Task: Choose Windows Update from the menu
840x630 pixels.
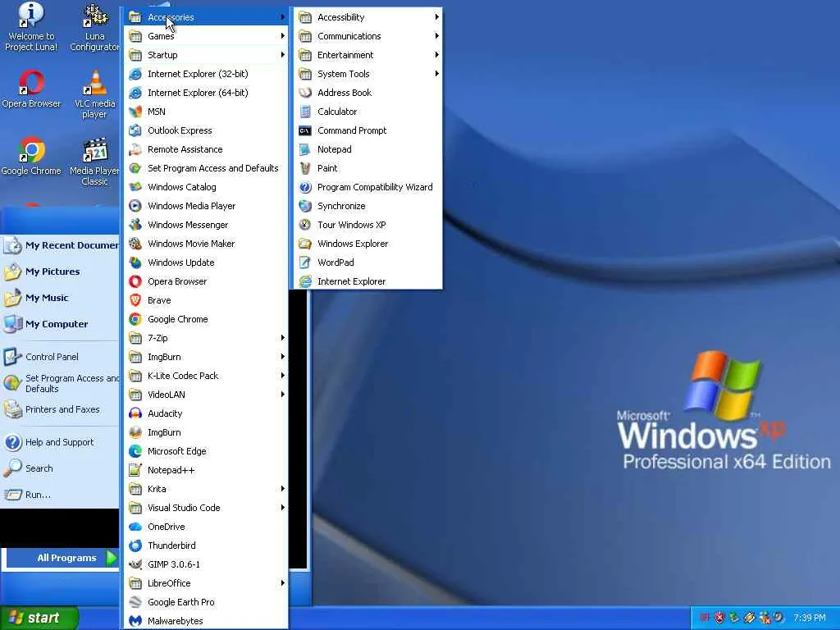Action: pos(206,262)
